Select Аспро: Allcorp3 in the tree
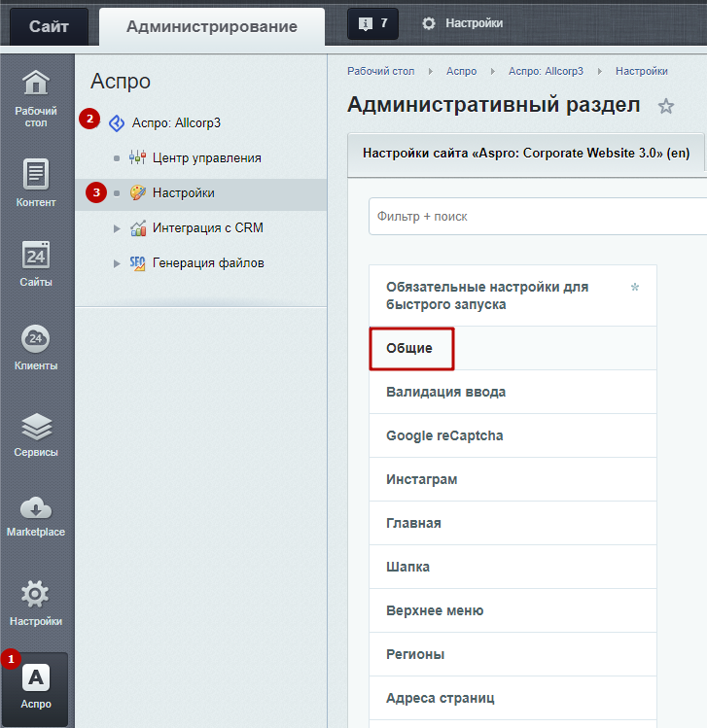The height and width of the screenshot is (728, 707). pos(176,123)
